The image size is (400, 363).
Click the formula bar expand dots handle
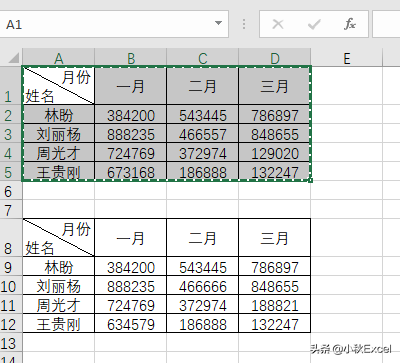(x=244, y=24)
